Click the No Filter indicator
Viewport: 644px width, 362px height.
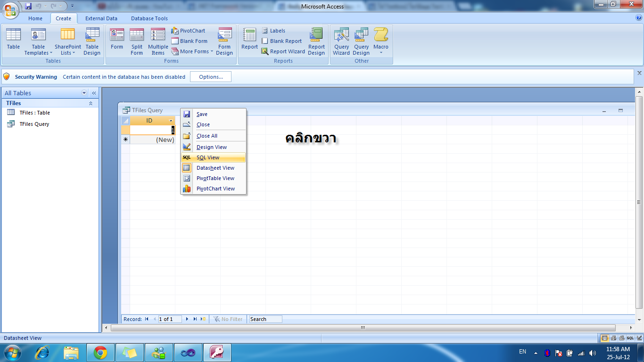228,319
